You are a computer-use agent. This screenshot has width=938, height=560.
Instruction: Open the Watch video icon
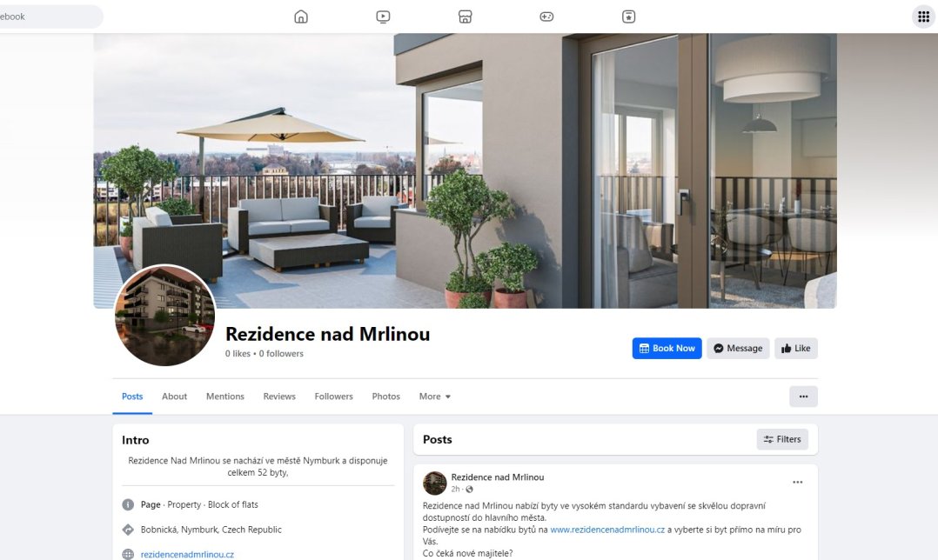pos(383,17)
